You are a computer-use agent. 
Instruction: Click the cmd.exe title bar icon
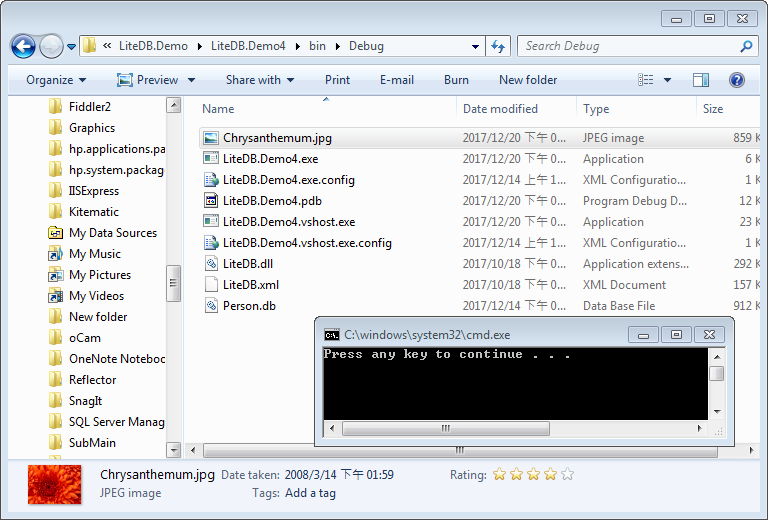click(x=332, y=335)
